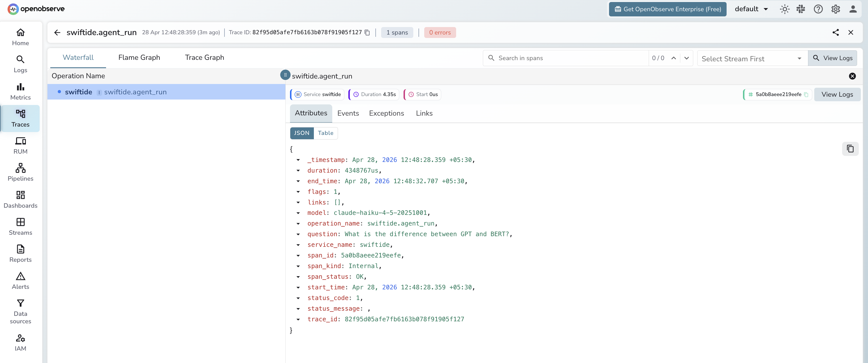This screenshot has width=868, height=363.
Task: Expand the duration field arrow
Action: click(298, 171)
